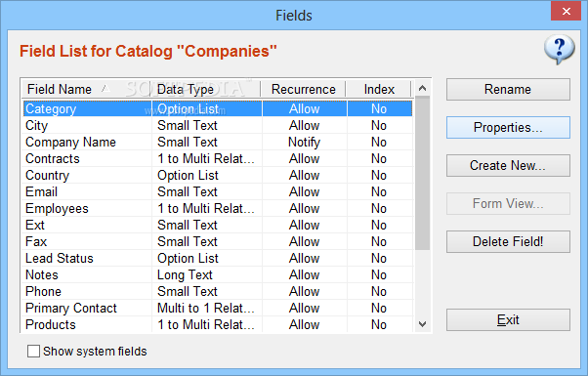Sort by Recurrence column header
588x376 pixels.
click(303, 89)
